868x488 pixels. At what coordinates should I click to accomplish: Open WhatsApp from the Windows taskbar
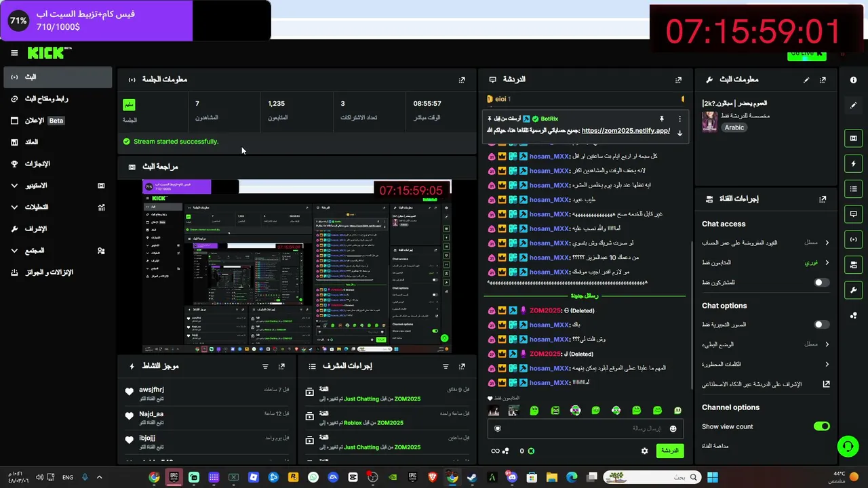(313, 477)
